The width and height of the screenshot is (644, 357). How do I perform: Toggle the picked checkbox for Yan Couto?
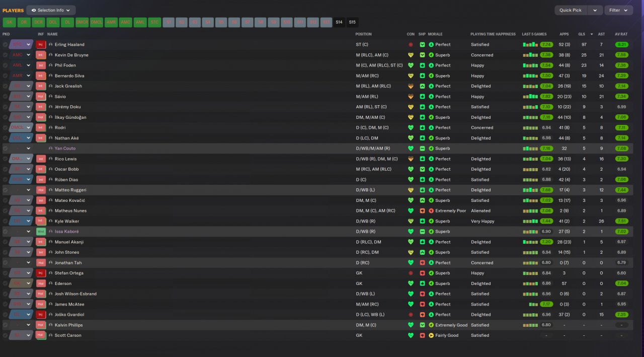[5, 149]
